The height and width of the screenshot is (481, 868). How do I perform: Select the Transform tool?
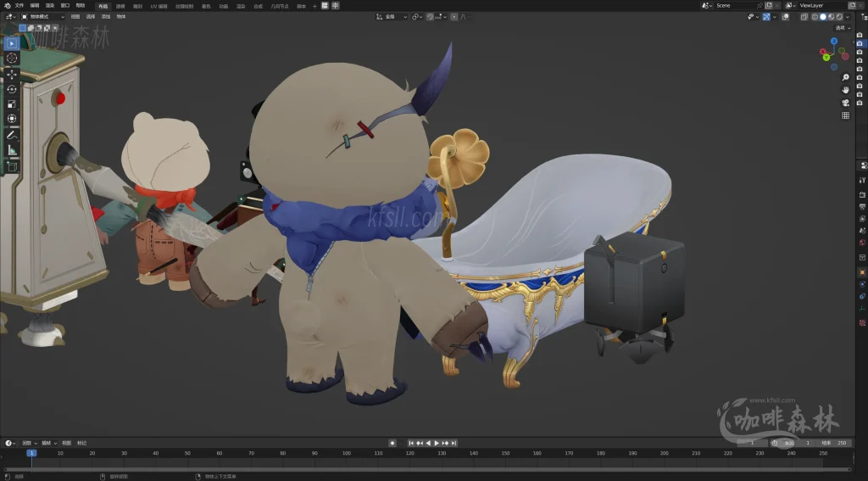pyautogui.click(x=12, y=119)
